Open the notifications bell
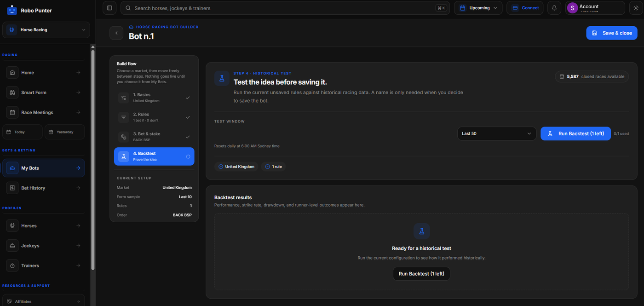Viewport: 644px width, 306px height. (554, 8)
